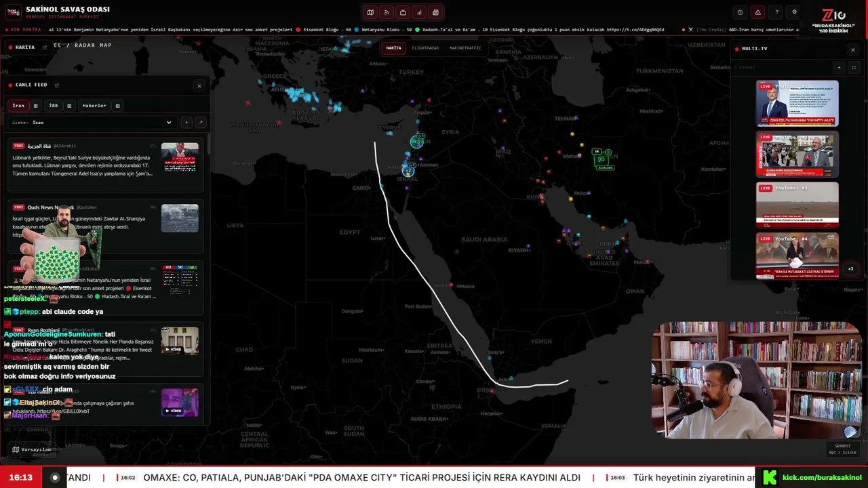Click the history clock icon

(x=740, y=12)
